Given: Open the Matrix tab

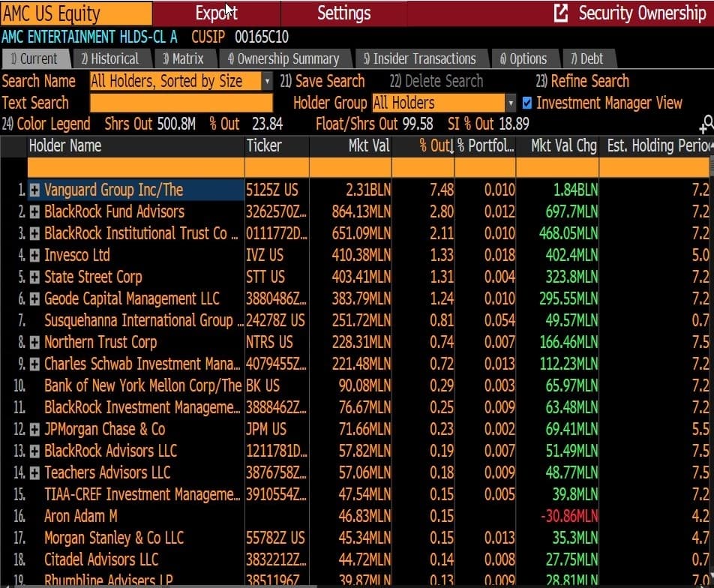Looking at the screenshot, I should (184, 58).
